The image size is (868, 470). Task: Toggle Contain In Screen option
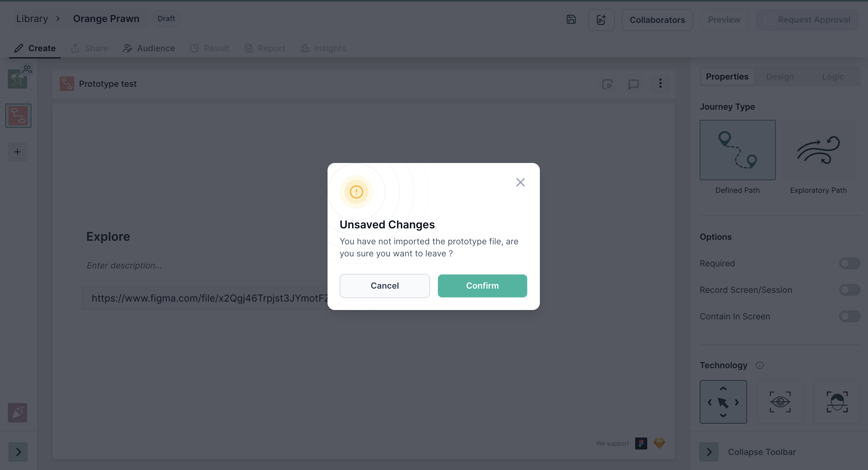pos(850,316)
